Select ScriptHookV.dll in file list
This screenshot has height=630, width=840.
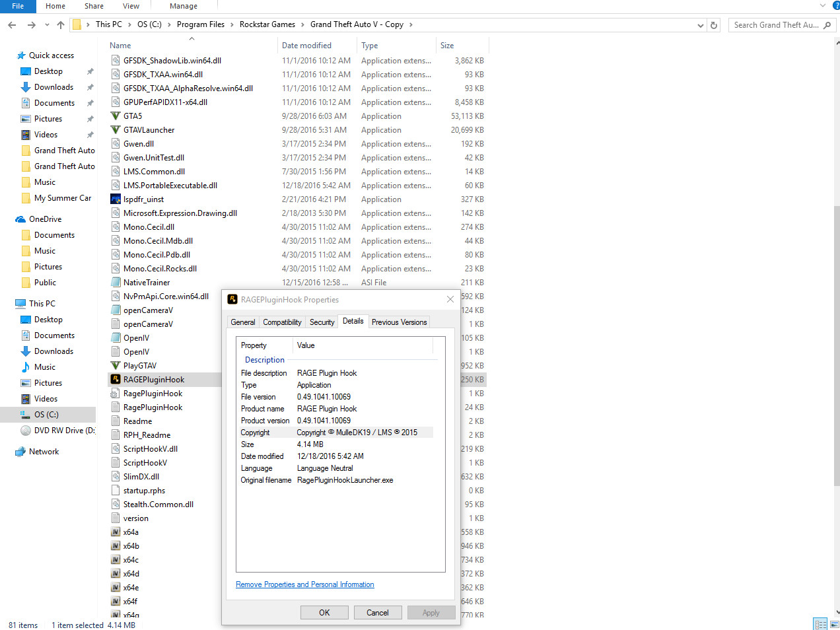point(151,449)
